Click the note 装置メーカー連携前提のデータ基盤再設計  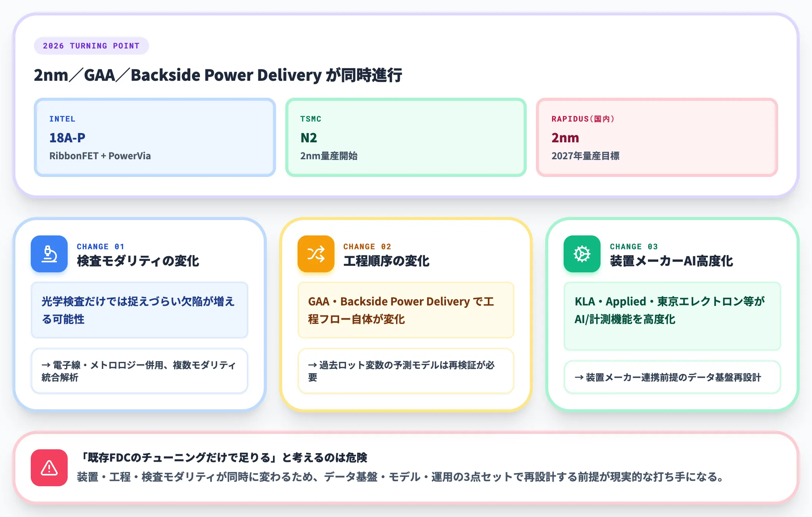coord(672,377)
